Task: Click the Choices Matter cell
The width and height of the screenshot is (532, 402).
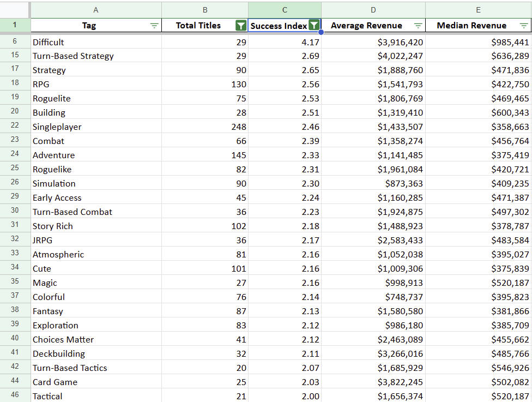Action: pos(96,339)
